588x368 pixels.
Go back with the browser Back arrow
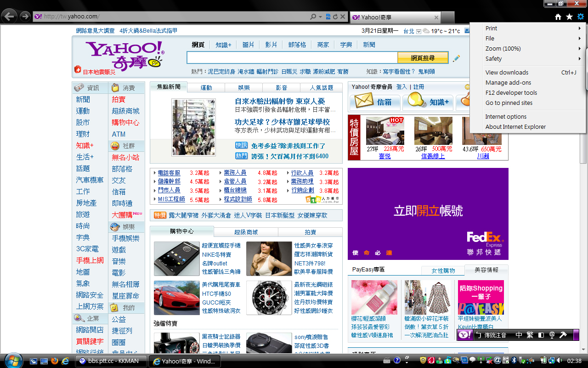[x=9, y=17]
